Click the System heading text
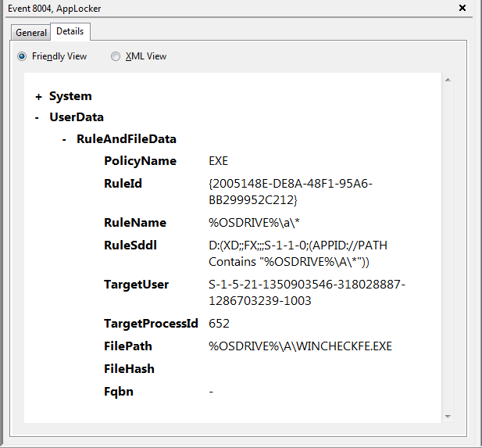 [70, 96]
